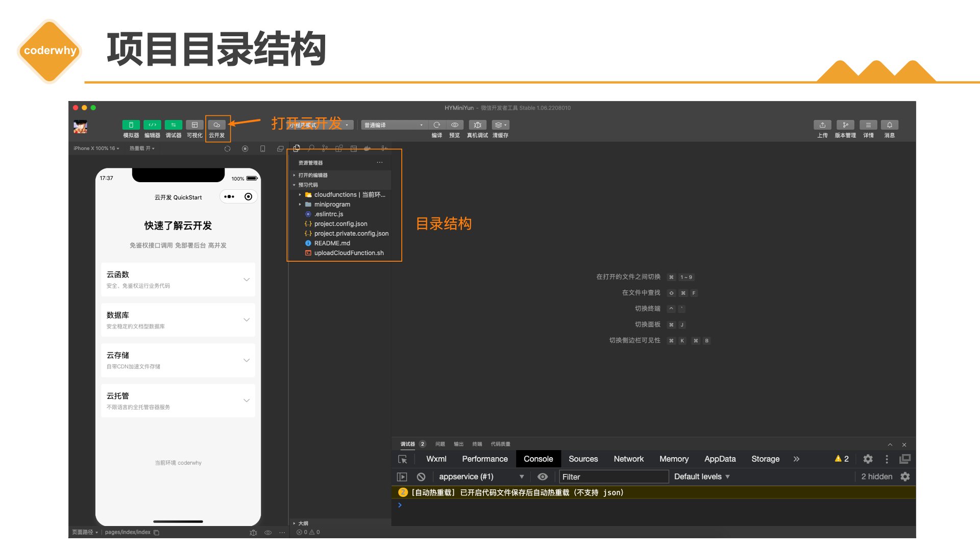The width and height of the screenshot is (980, 551).
Task: Select the Performance devtools tab
Action: click(x=485, y=459)
